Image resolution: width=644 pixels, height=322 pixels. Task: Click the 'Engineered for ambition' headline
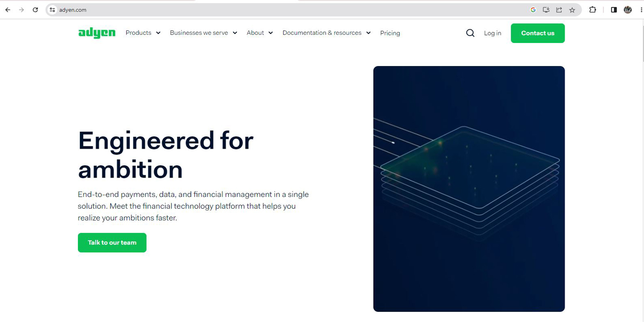(x=166, y=155)
